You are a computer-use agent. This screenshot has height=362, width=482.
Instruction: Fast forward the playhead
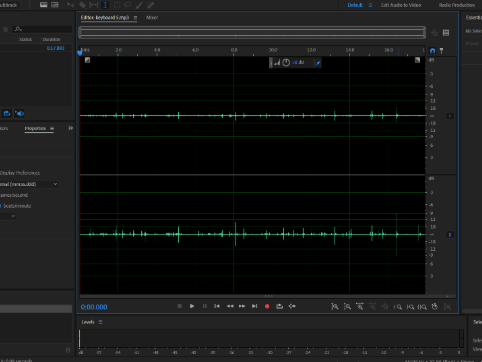click(242, 306)
